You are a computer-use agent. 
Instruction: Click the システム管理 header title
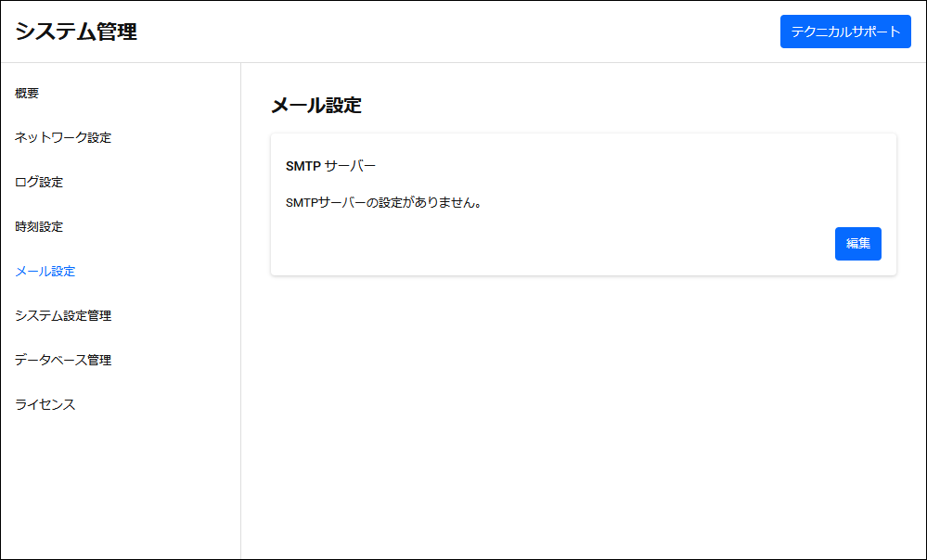[76, 32]
